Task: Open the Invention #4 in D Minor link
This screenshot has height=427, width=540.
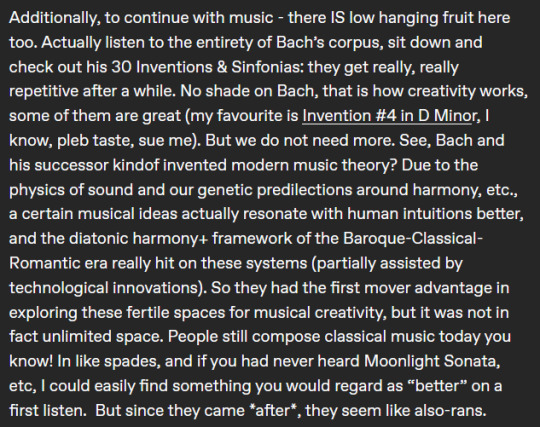Action: [x=389, y=116]
